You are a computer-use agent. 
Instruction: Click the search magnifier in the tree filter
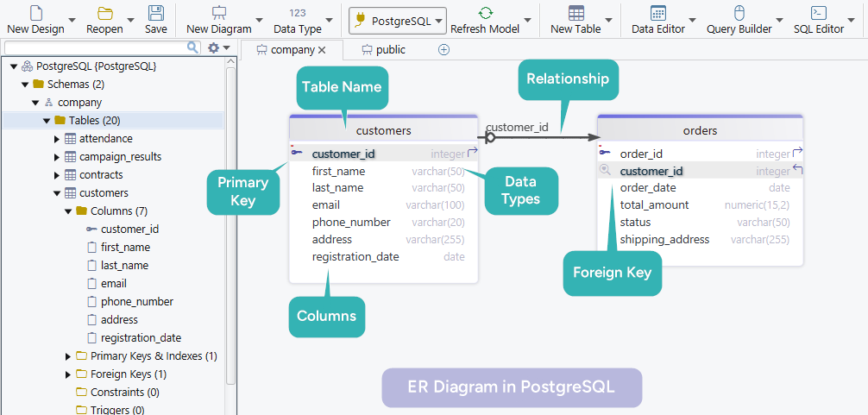pos(192,47)
